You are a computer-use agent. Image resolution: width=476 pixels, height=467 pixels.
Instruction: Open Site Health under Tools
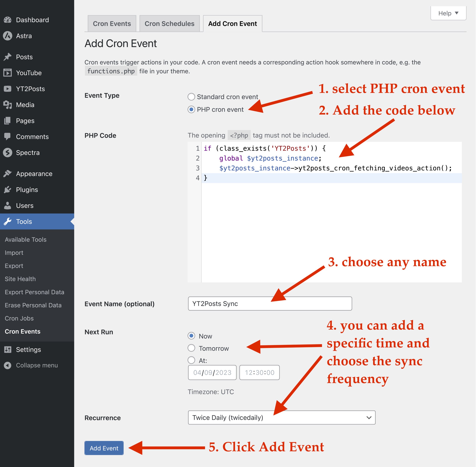click(x=20, y=279)
